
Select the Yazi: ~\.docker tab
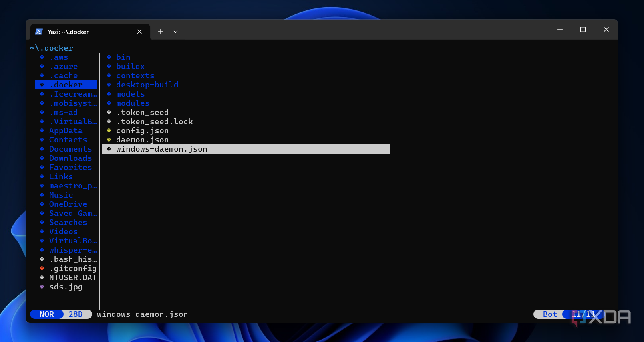90,32
